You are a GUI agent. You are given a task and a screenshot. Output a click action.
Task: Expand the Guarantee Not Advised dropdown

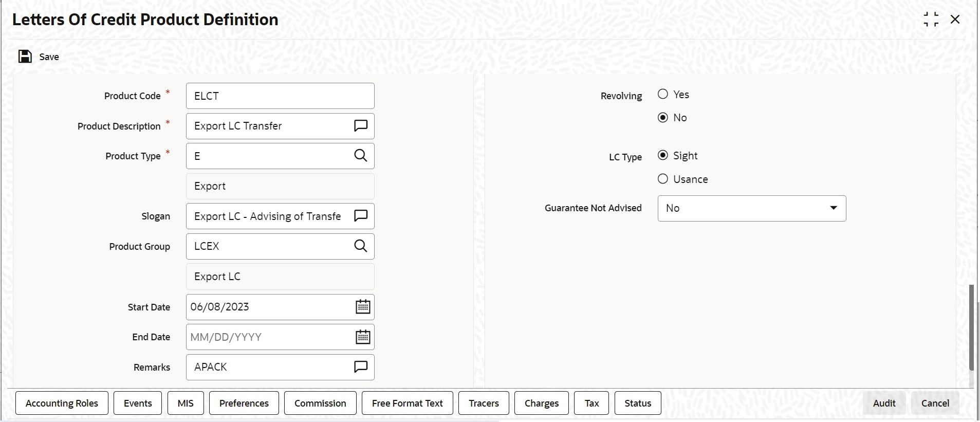pos(833,208)
